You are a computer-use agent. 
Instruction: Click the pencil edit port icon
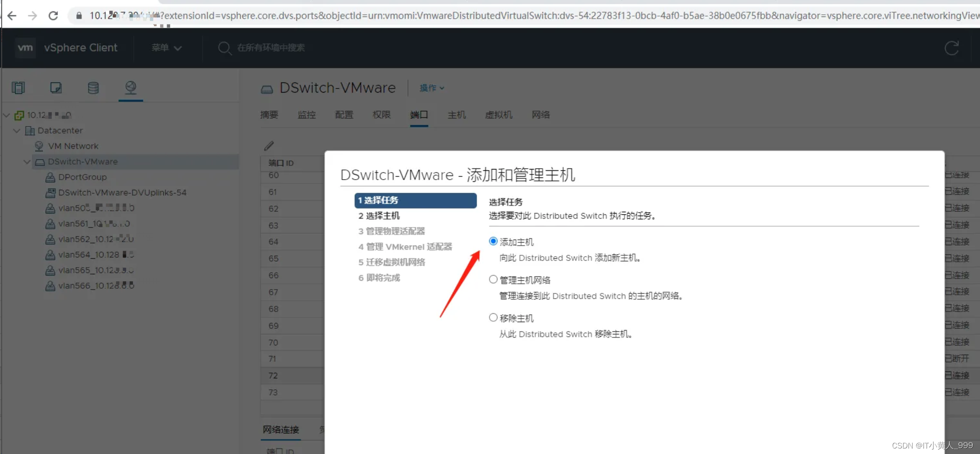[269, 145]
